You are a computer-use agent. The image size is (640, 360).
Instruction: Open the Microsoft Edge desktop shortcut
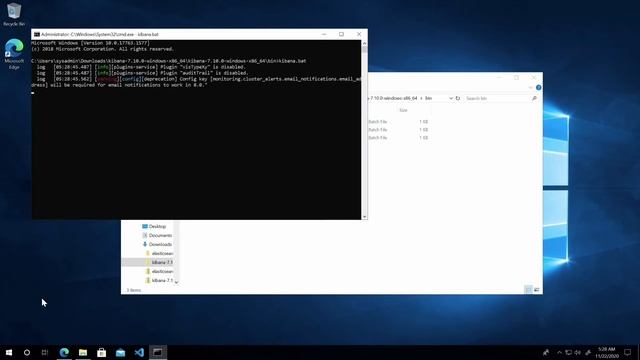click(14, 54)
